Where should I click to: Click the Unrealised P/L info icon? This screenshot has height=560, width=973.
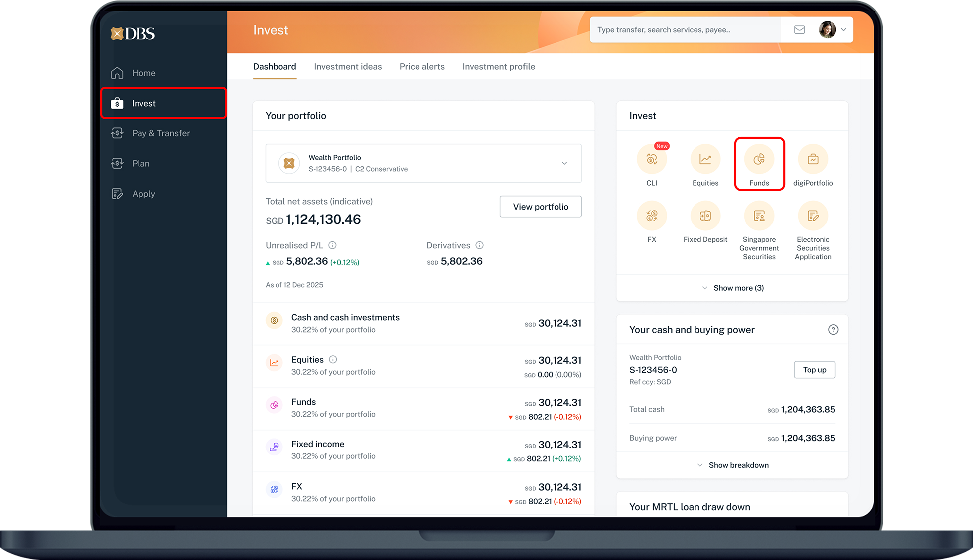click(333, 245)
